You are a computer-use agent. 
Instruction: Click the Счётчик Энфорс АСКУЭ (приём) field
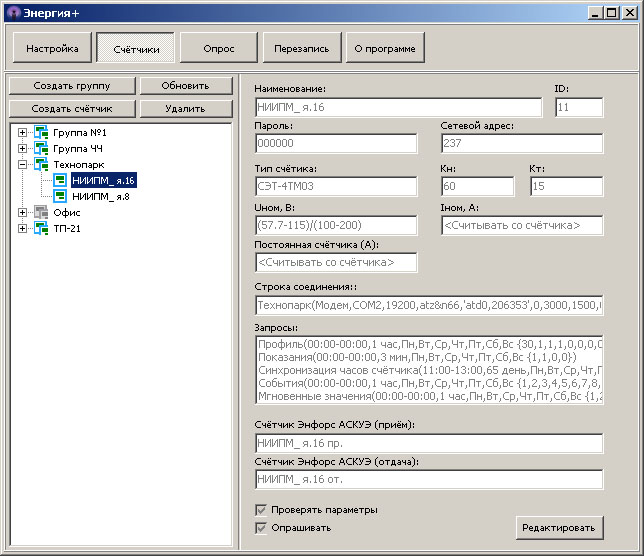[429, 443]
